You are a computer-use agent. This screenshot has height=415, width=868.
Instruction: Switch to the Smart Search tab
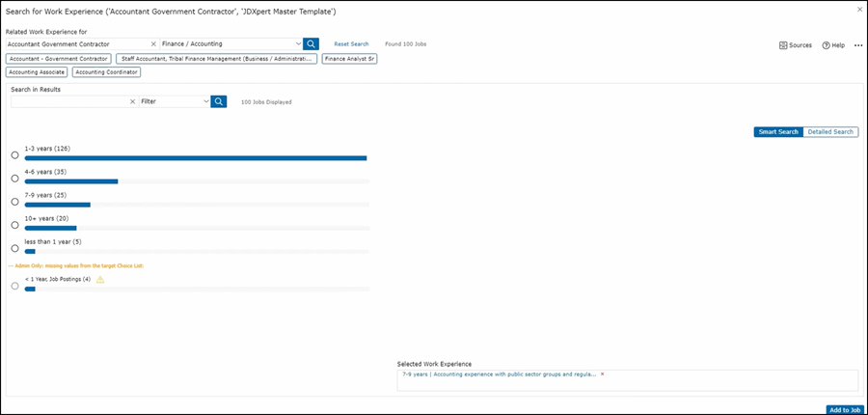778,131
